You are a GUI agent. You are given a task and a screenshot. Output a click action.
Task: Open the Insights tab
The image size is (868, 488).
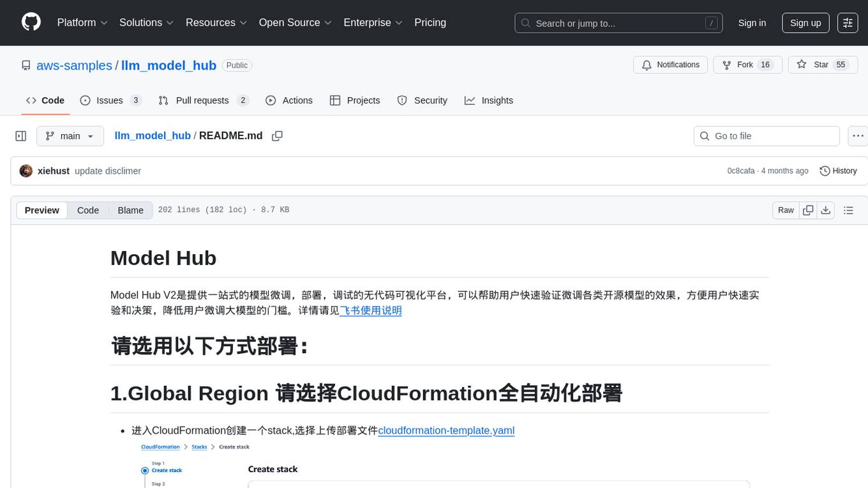[489, 100]
